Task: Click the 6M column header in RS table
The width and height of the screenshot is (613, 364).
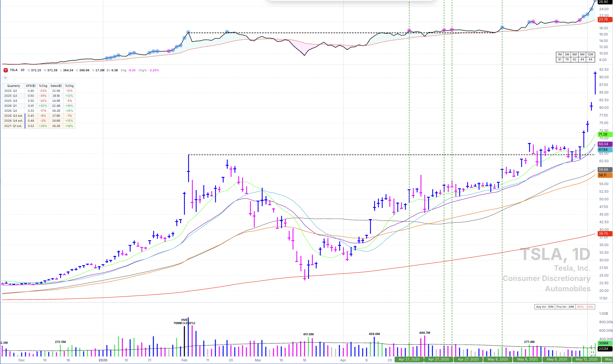Action: tap(575, 55)
